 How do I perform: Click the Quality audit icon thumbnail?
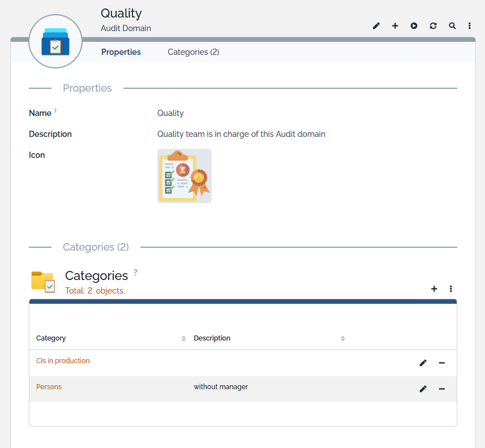(184, 176)
